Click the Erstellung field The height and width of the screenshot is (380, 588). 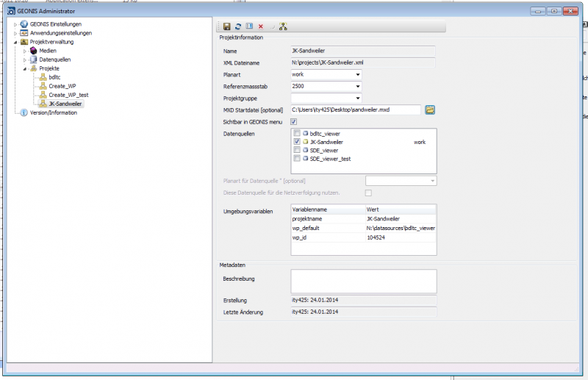pyautogui.click(x=364, y=300)
